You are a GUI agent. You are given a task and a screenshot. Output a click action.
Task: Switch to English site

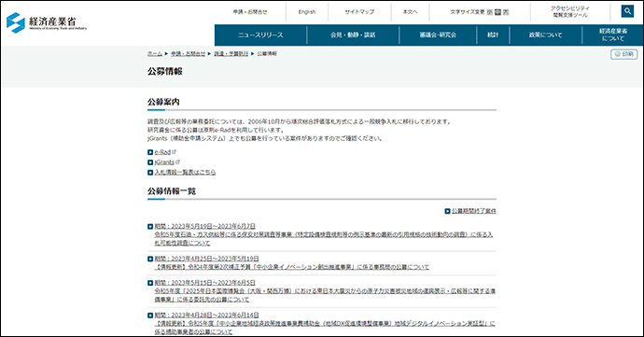307,12
